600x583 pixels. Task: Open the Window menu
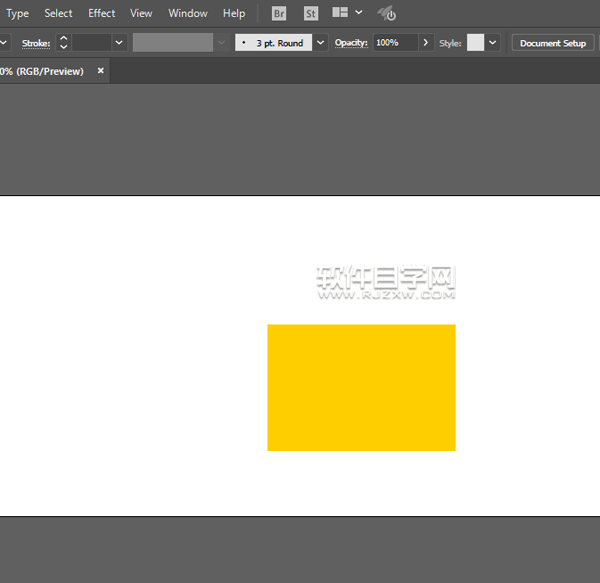(188, 14)
